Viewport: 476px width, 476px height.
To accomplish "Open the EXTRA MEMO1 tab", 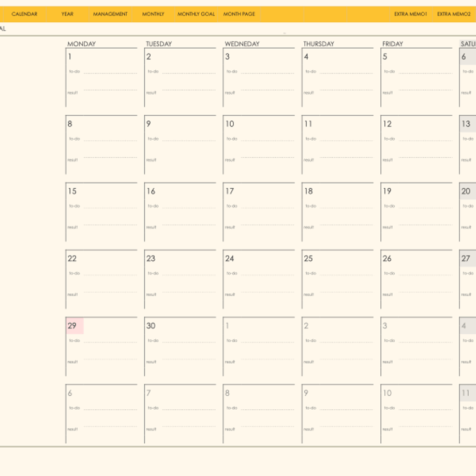I will click(411, 14).
